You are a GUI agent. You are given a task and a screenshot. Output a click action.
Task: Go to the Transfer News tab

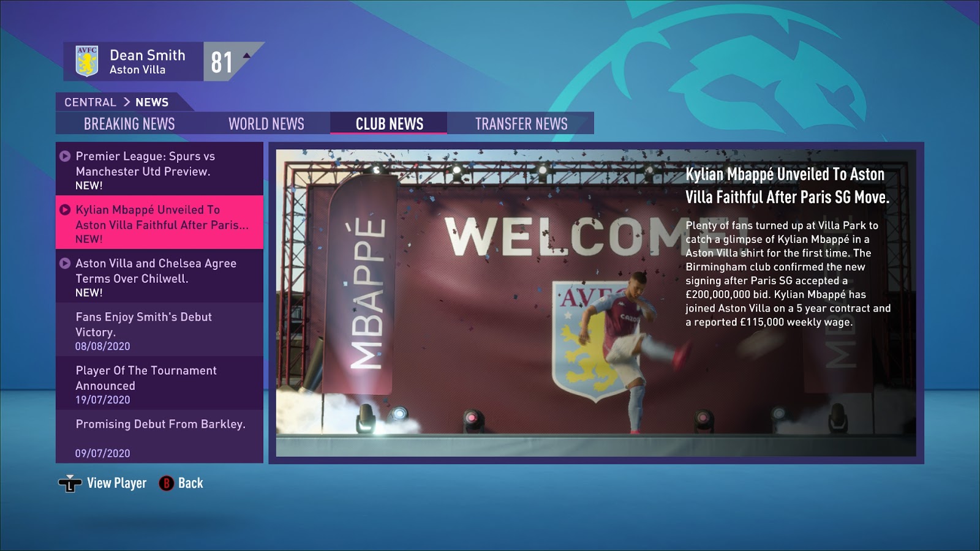click(x=521, y=124)
